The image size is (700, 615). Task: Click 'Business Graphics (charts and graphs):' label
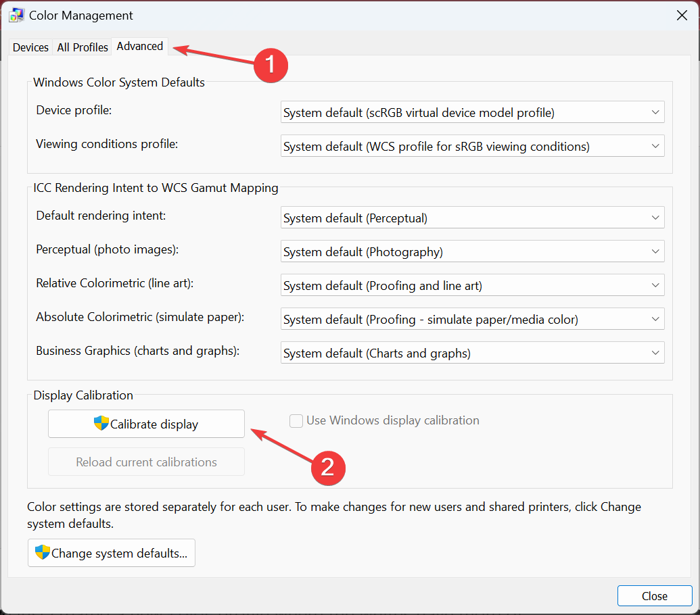click(x=138, y=351)
